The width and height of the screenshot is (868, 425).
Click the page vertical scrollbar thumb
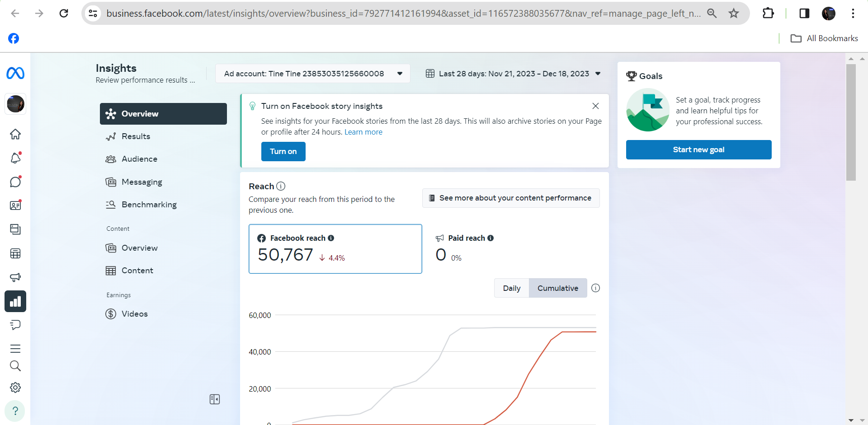pyautogui.click(x=851, y=122)
